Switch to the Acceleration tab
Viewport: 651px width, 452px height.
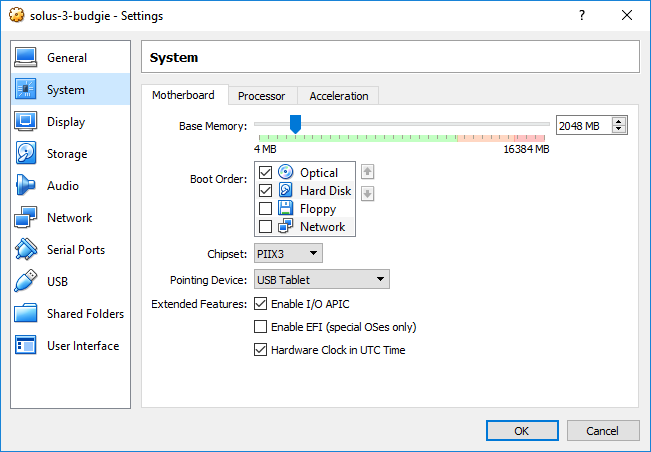339,96
